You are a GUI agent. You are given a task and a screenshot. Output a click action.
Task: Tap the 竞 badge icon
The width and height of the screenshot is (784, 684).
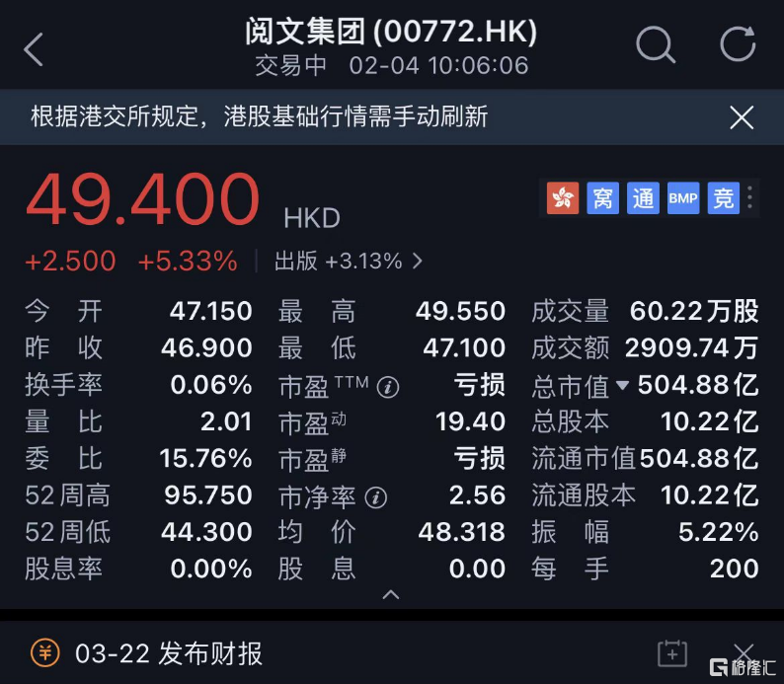(723, 198)
